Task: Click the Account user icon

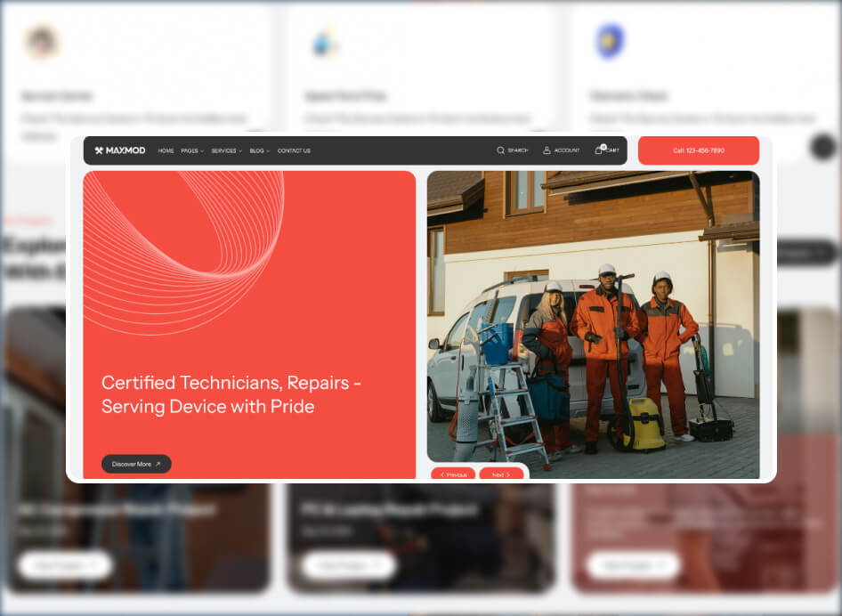Action: point(547,150)
